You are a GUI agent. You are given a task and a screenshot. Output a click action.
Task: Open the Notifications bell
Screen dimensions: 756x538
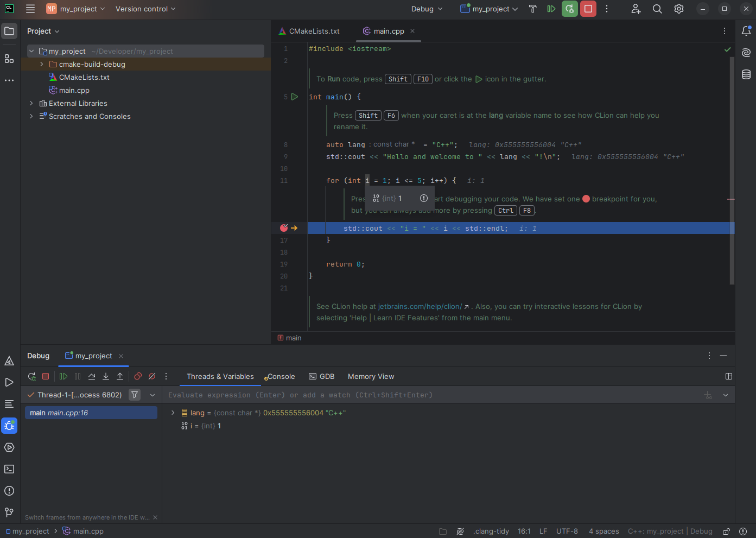pos(746,31)
